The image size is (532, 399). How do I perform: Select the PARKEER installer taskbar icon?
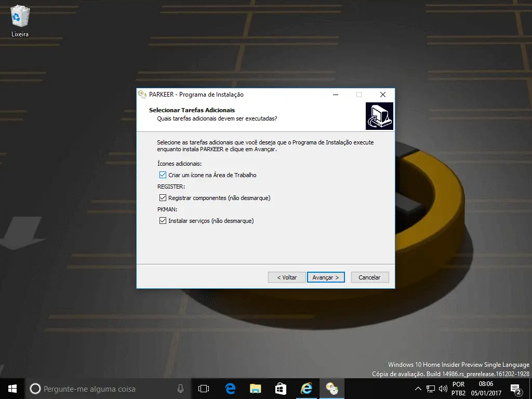(x=331, y=389)
